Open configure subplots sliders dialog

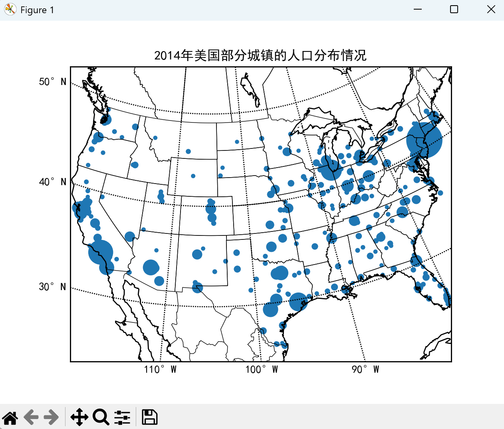122,417
